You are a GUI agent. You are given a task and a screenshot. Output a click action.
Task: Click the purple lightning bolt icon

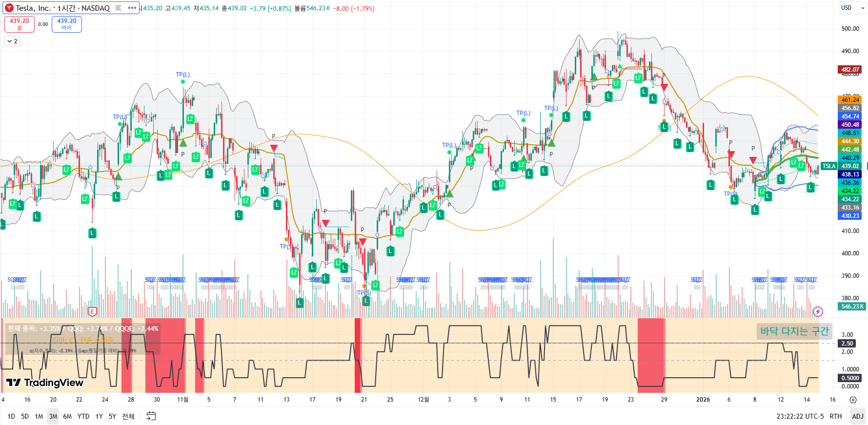(818, 311)
